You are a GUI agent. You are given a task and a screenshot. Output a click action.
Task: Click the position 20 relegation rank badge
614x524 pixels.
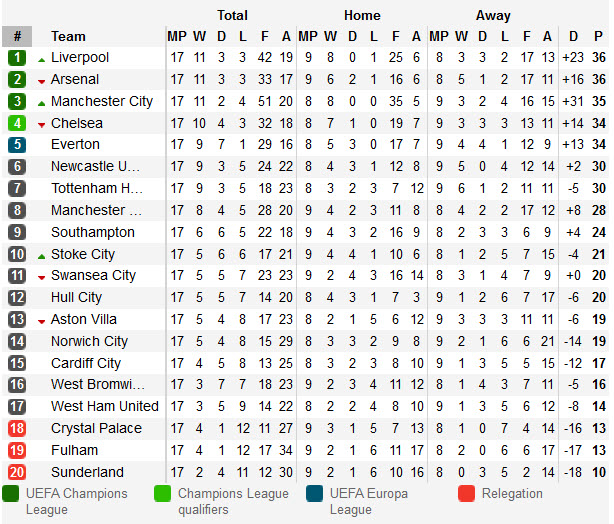point(17,472)
